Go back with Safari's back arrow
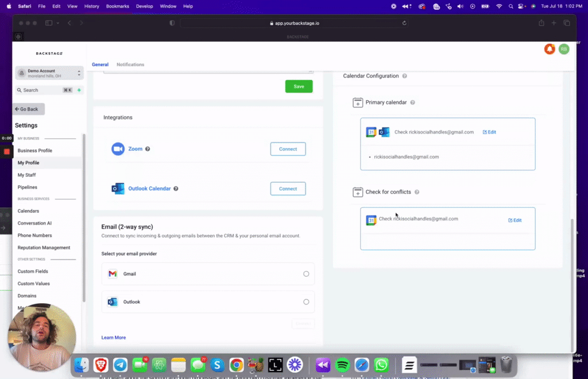The image size is (588, 379). pyautogui.click(x=69, y=23)
